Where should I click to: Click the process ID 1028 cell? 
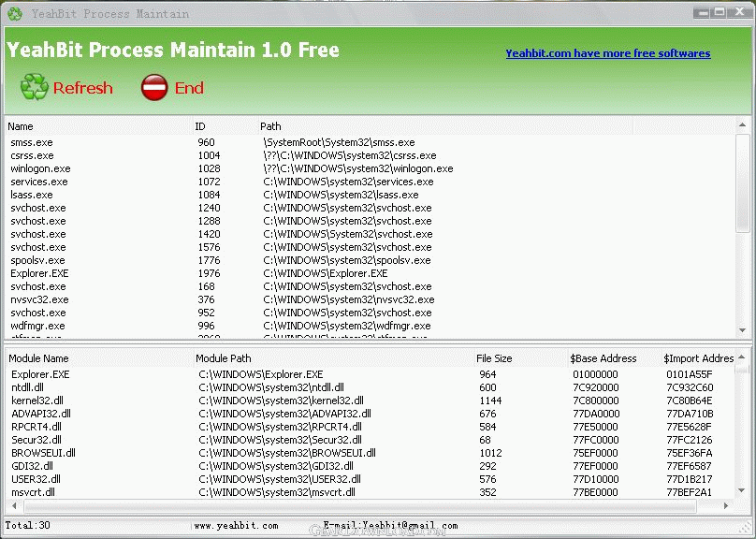coord(209,168)
